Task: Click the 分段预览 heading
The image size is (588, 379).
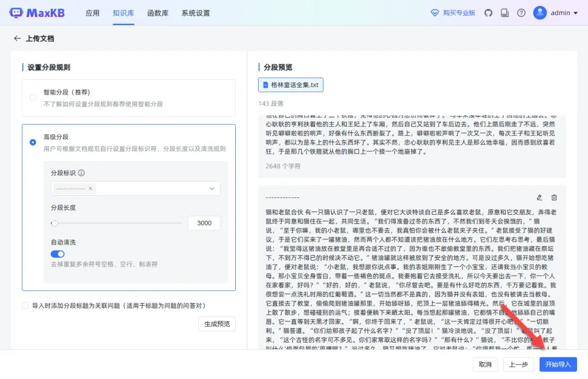Action: (278, 67)
